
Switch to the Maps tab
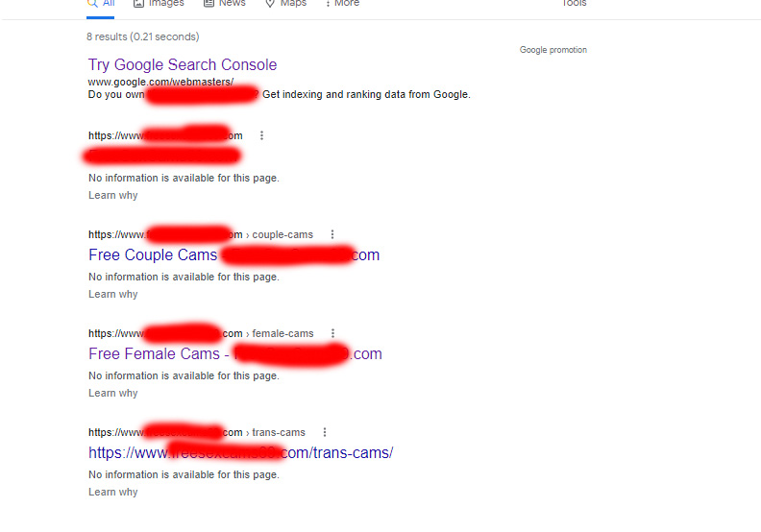[286, 4]
